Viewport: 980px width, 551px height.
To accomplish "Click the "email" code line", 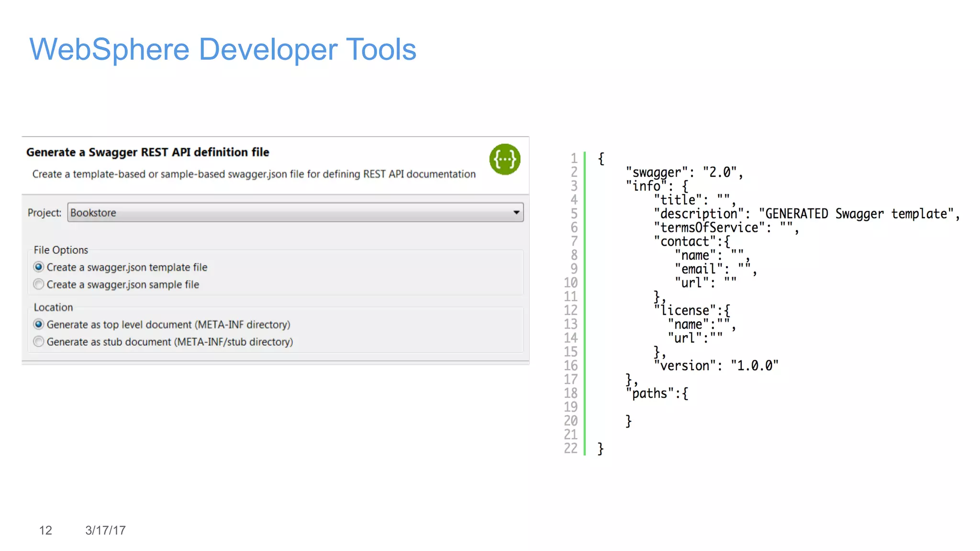I will [x=715, y=269].
